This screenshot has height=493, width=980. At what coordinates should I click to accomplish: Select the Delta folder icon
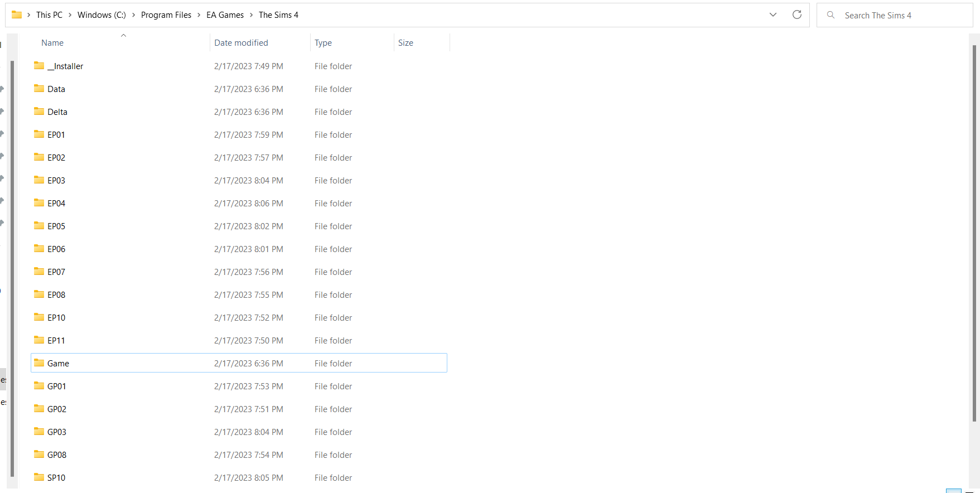click(x=39, y=112)
